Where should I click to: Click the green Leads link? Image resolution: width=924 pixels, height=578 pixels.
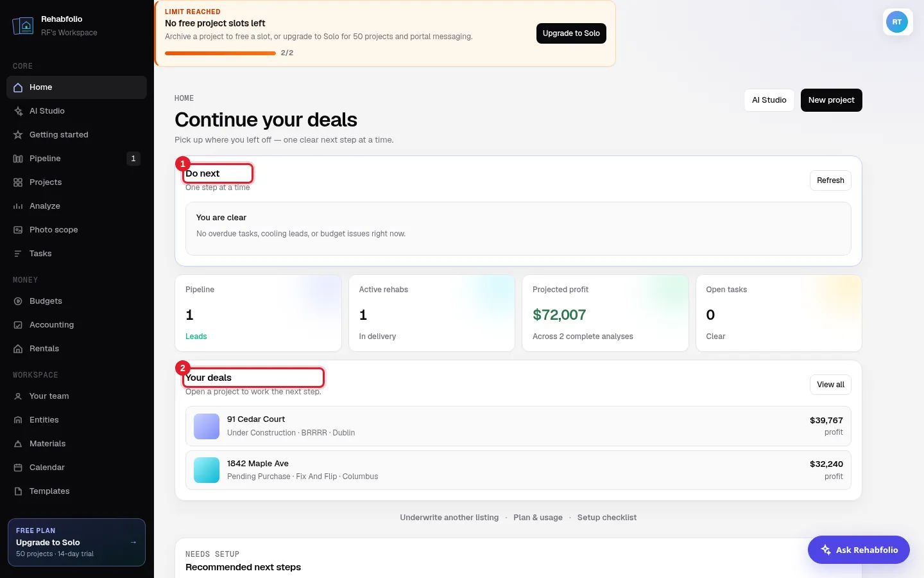(x=196, y=337)
